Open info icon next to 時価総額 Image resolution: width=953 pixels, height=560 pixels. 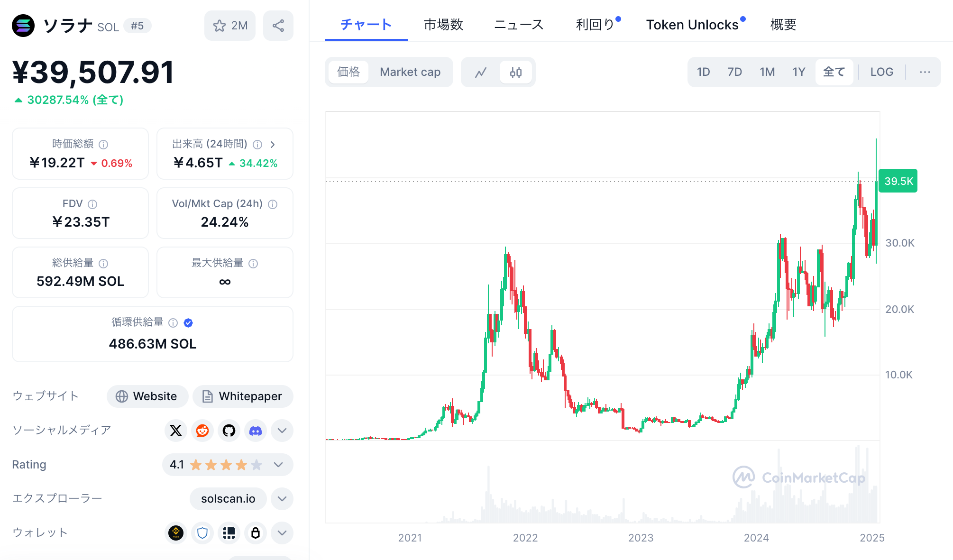tap(103, 144)
